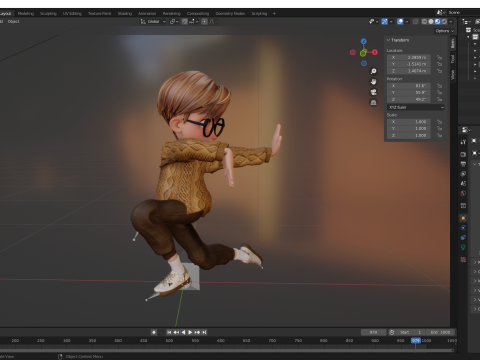Toggle viewport gizmos visibility
Screen dimensions: 480x360
pos(384,22)
